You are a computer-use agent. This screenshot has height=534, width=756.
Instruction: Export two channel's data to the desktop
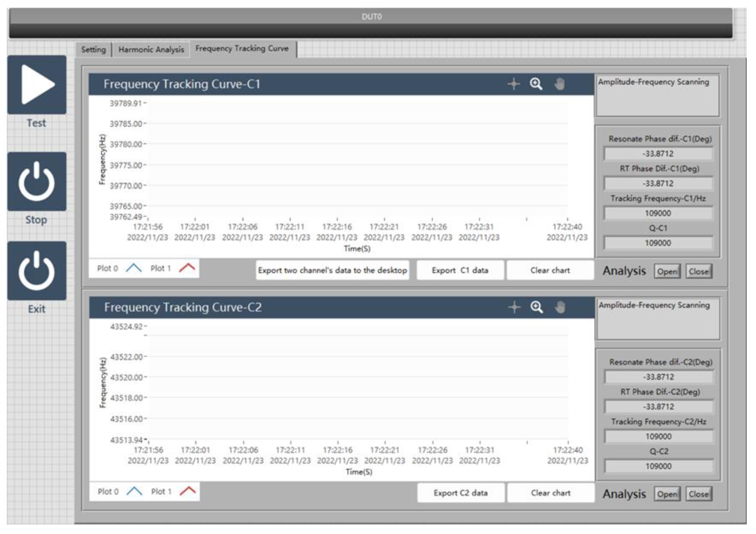332,270
